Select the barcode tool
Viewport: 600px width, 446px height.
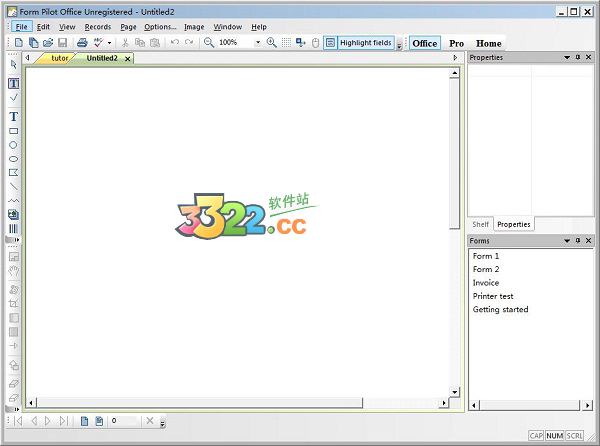[x=13, y=229]
